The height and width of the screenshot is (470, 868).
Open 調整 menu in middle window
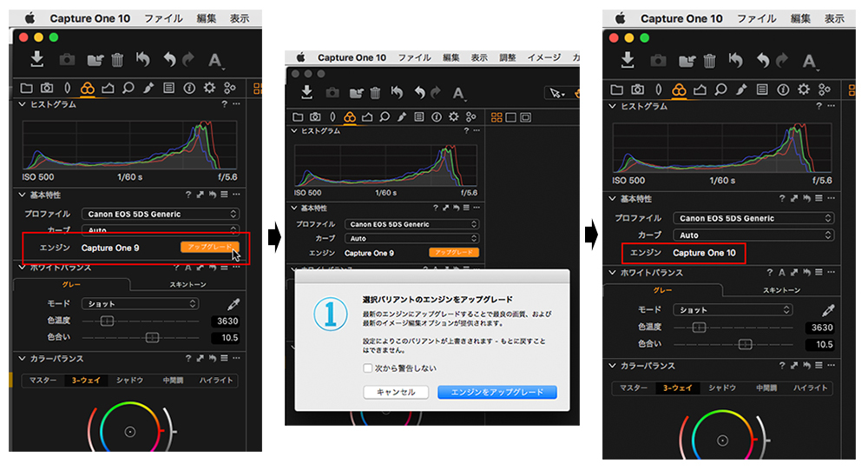pyautogui.click(x=507, y=57)
